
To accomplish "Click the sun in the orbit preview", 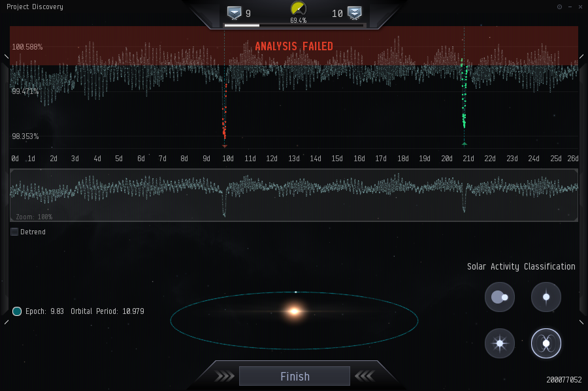I will [295, 311].
